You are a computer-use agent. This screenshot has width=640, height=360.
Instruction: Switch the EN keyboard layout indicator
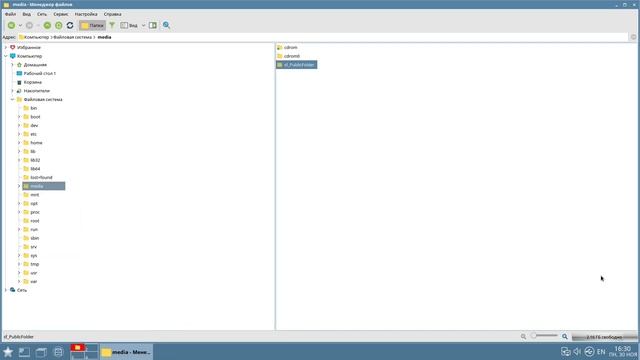point(601,351)
